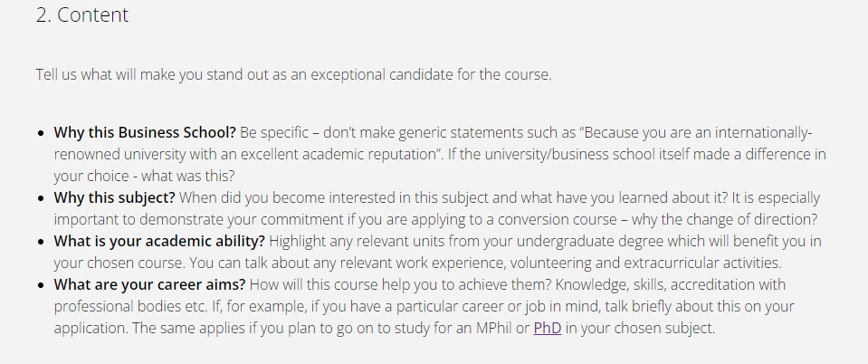Screen dimensions: 868x364
Task: Click the bullet before 'Why this Business School?'
Action: 41,133
